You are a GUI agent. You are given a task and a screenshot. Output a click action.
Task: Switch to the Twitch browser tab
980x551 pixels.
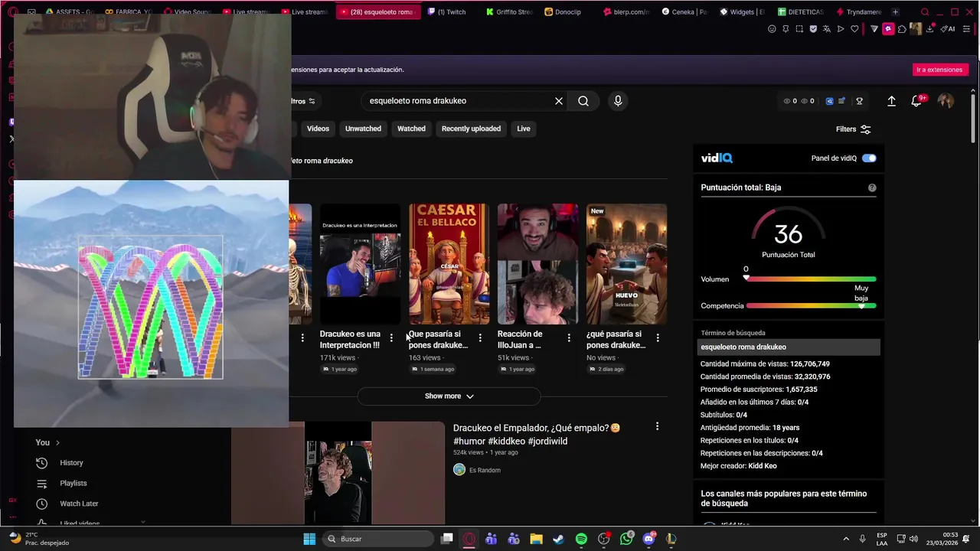(450, 12)
